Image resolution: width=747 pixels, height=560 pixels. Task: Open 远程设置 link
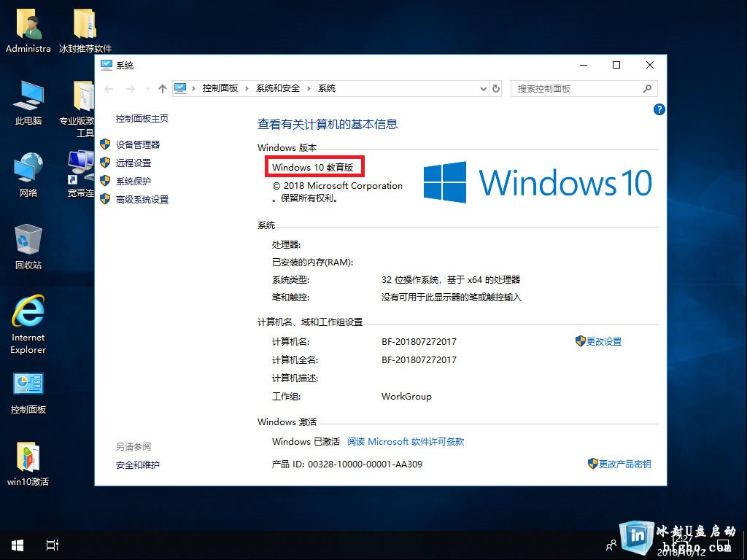[x=133, y=163]
